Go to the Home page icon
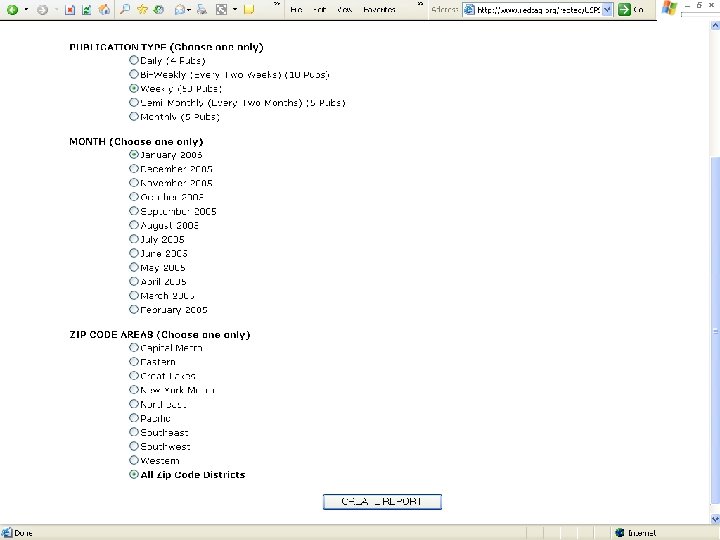Viewport: 720px width, 540px height. (x=104, y=9)
